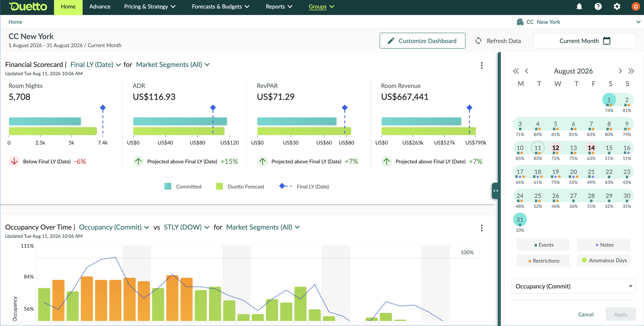Open the CC New York property selector
644x326 pixels.
point(578,22)
